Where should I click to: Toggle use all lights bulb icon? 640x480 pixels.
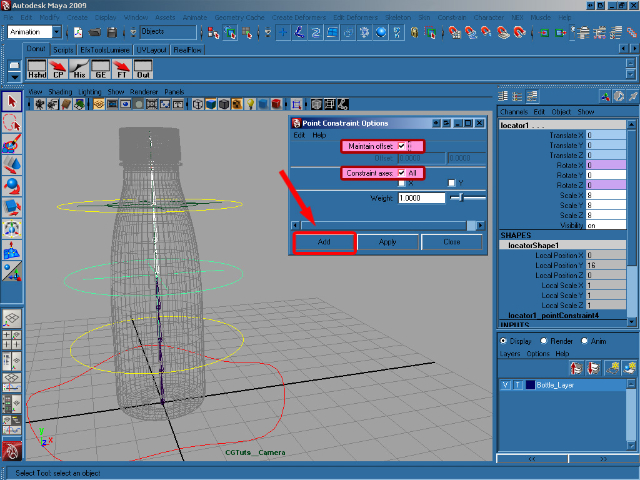tap(250, 104)
